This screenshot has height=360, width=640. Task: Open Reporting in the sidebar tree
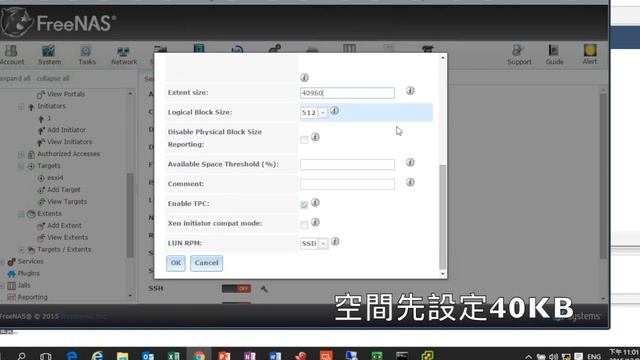pyautogui.click(x=32, y=298)
